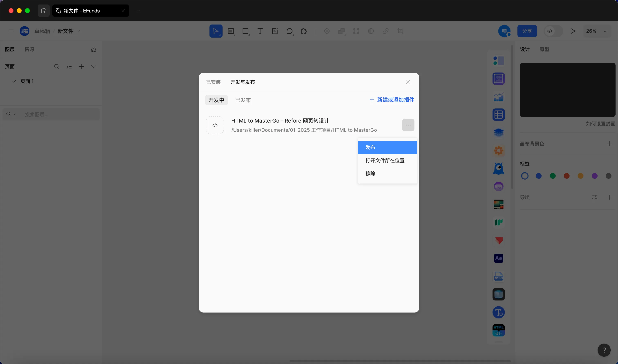Viewport: 618px width, 364px height.
Task: Click the play prototype preview icon
Action: tap(573, 31)
